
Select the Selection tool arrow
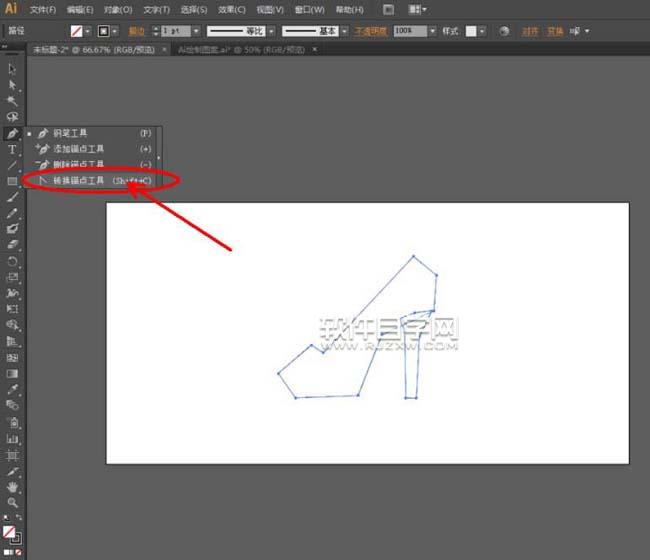12,69
